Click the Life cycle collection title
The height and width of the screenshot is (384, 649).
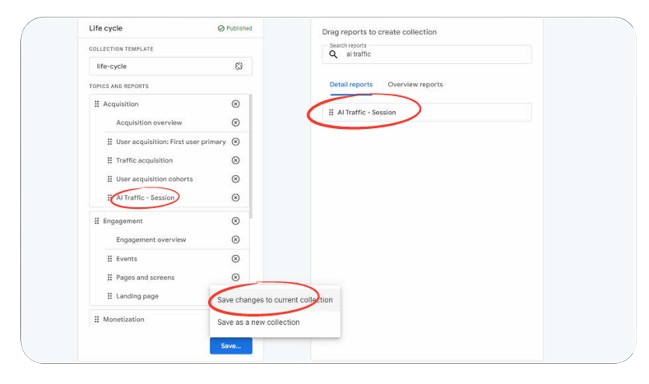106,28
